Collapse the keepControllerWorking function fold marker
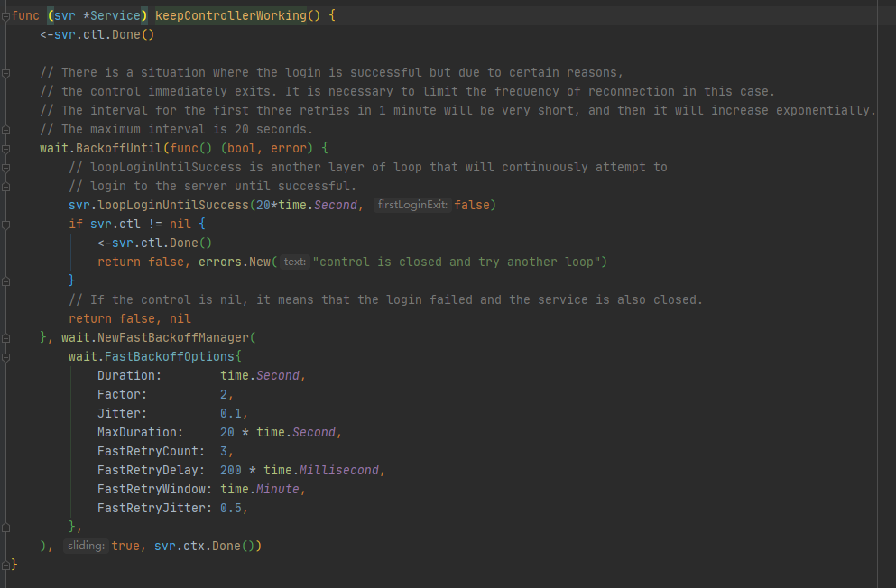Screen dimensions: 896x588 tap(5, 16)
